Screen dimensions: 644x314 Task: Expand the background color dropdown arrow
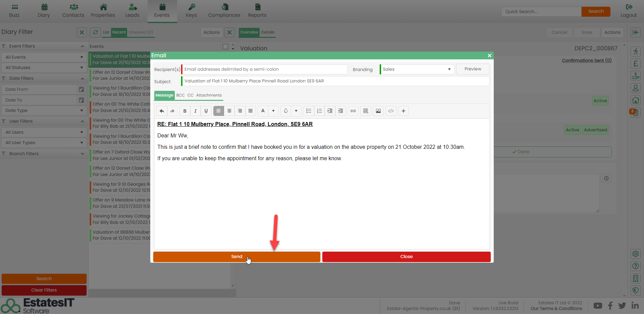click(x=296, y=111)
